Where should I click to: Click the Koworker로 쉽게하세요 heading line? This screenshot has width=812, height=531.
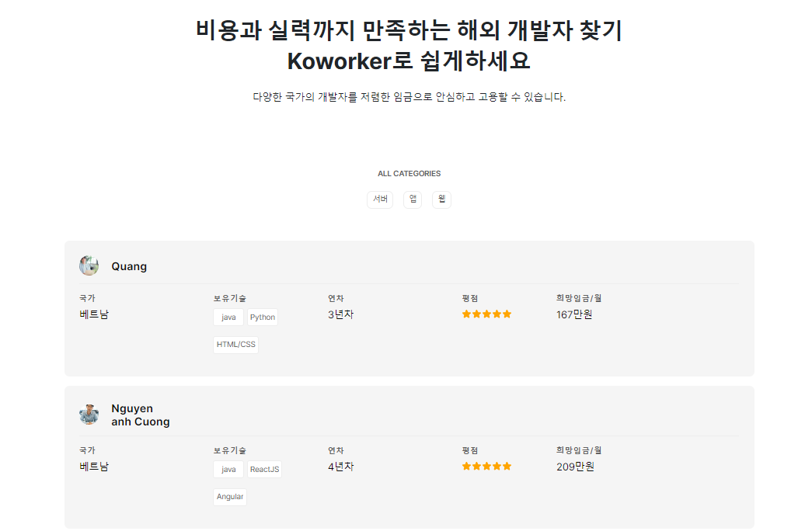[409, 61]
